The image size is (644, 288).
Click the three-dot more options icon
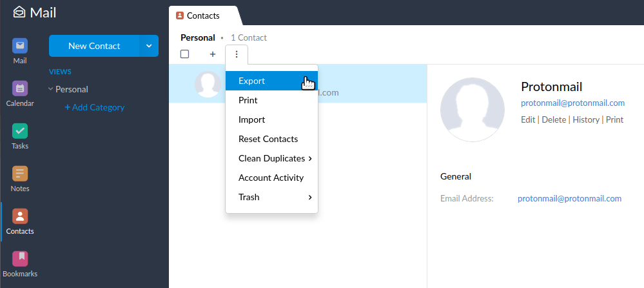pos(237,54)
